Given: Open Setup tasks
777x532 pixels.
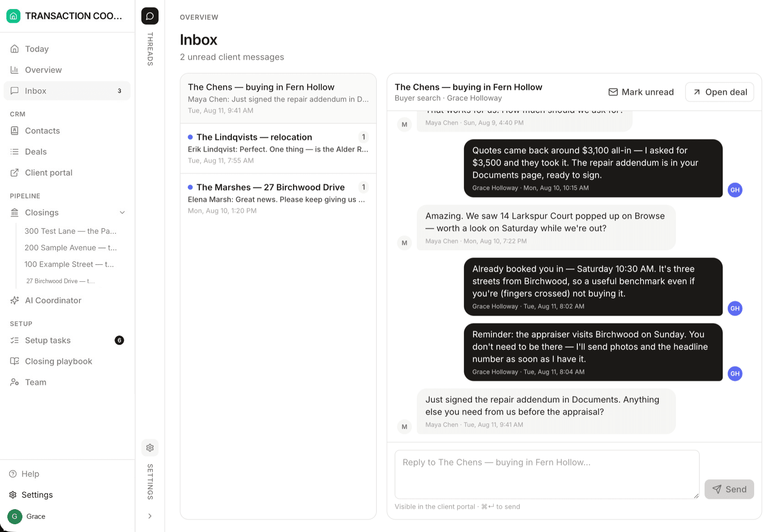Looking at the screenshot, I should [67, 340].
